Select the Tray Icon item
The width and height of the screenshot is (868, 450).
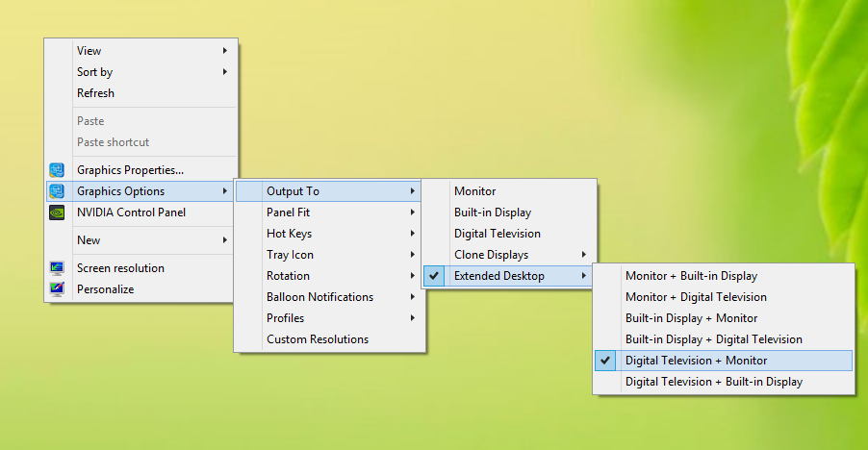tap(329, 254)
